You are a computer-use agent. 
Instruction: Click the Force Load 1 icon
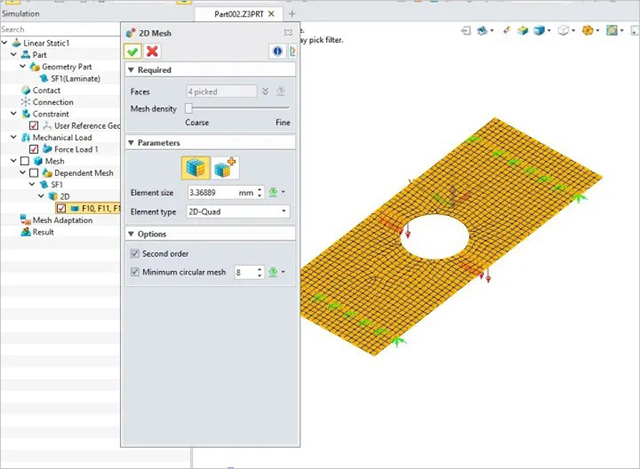tap(47, 149)
